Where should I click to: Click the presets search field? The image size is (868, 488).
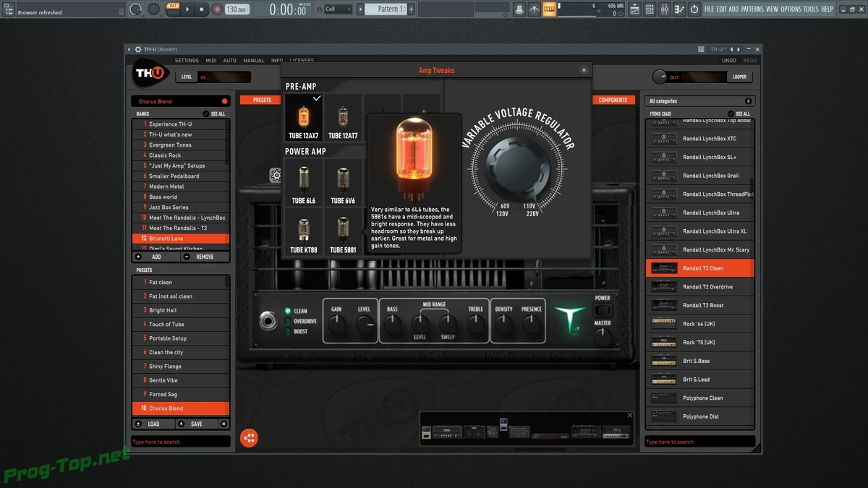181,441
